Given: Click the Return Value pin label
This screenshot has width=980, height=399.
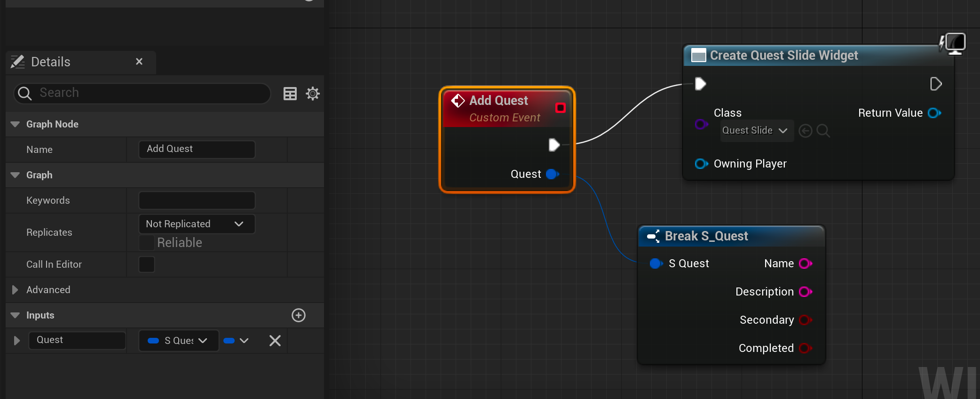Looking at the screenshot, I should coord(890,113).
